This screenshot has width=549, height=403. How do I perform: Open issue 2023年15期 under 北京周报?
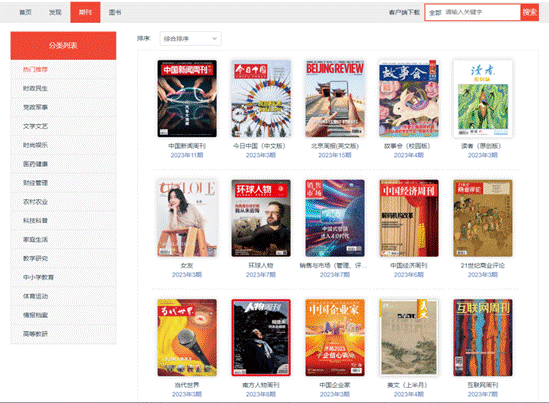point(335,155)
